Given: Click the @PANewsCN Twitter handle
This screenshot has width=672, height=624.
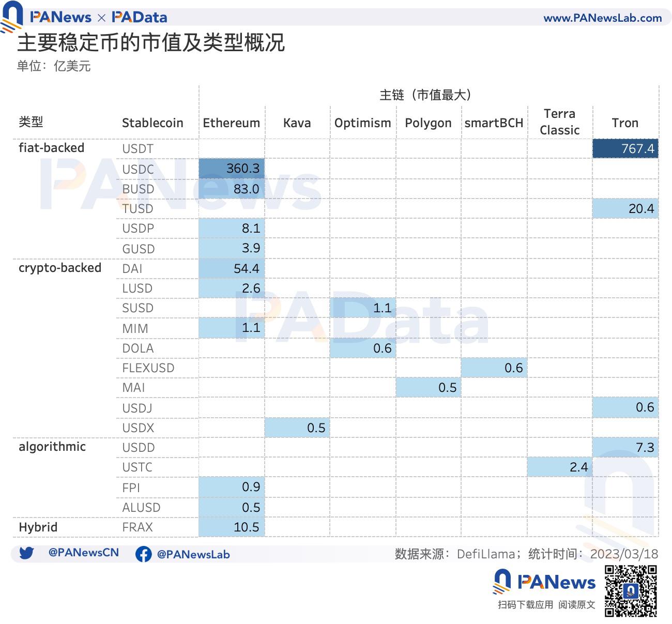Looking at the screenshot, I should [83, 553].
